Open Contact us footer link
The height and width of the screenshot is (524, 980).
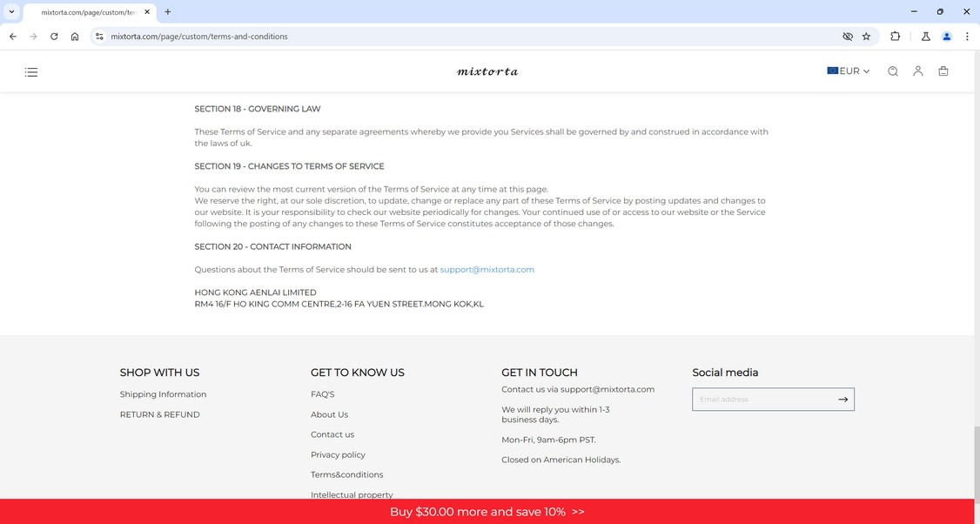(332, 434)
